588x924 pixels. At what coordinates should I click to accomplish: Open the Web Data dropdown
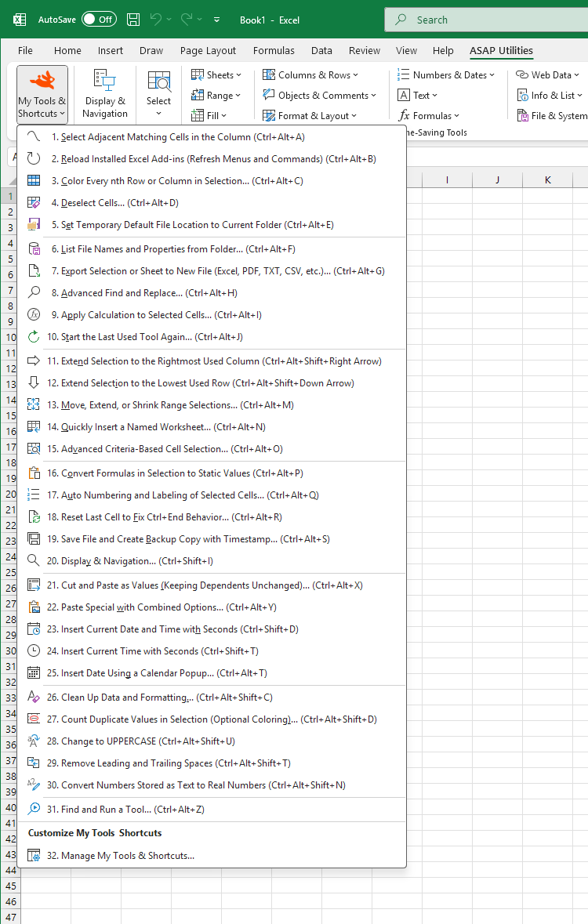(x=547, y=74)
